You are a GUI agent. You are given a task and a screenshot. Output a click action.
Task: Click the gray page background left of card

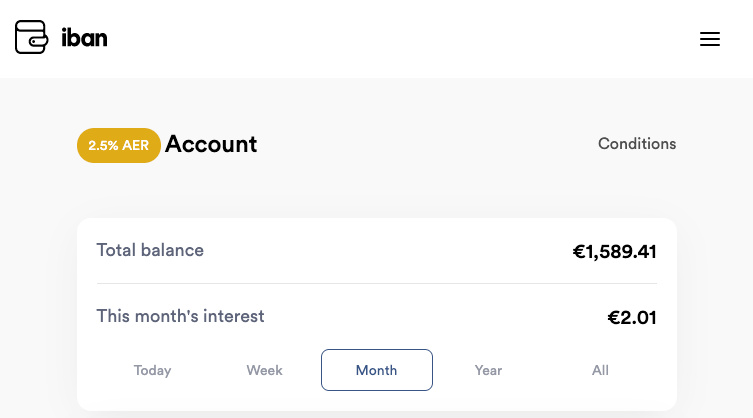[38, 300]
